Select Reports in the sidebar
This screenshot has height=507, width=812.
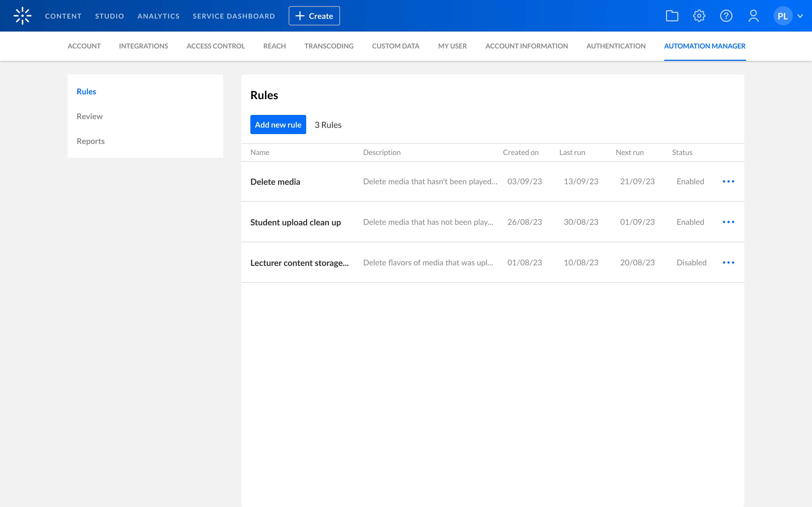[91, 141]
